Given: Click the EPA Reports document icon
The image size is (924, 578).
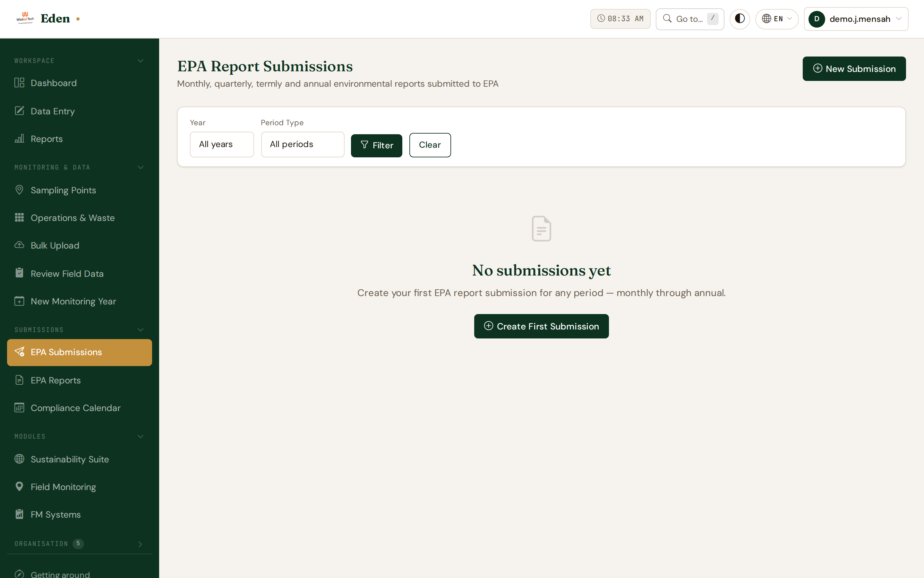Looking at the screenshot, I should (x=19, y=380).
